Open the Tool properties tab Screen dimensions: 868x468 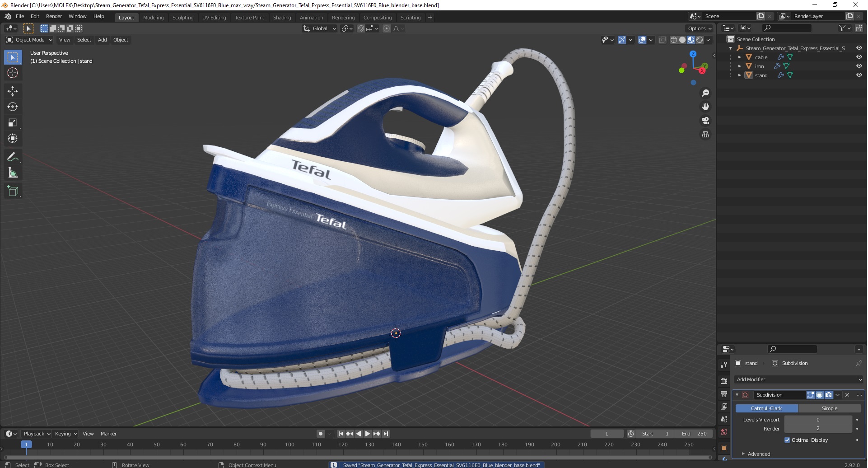click(724, 365)
